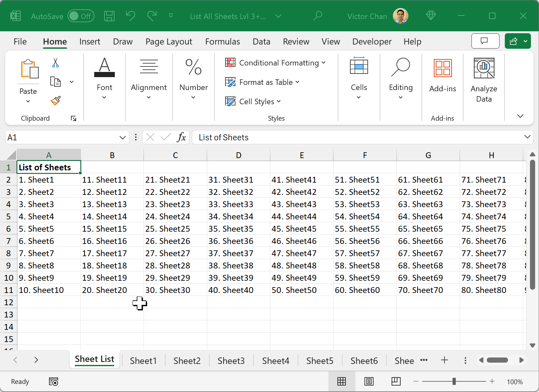Apply Conditional Formatting
The height and width of the screenshot is (392, 539).
click(x=275, y=63)
